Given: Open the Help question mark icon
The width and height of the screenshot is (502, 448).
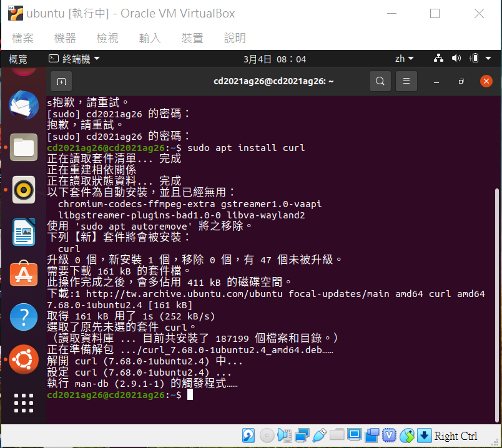Looking at the screenshot, I should (24, 317).
